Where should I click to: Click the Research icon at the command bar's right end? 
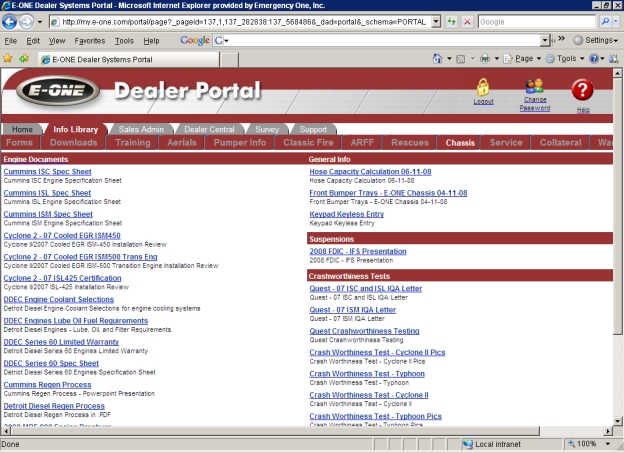coord(613,59)
